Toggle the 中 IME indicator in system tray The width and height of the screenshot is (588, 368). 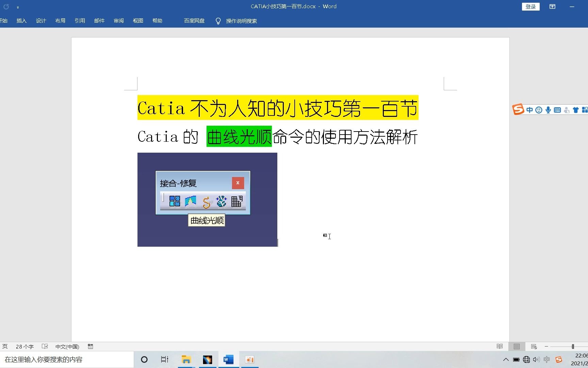(x=547, y=359)
